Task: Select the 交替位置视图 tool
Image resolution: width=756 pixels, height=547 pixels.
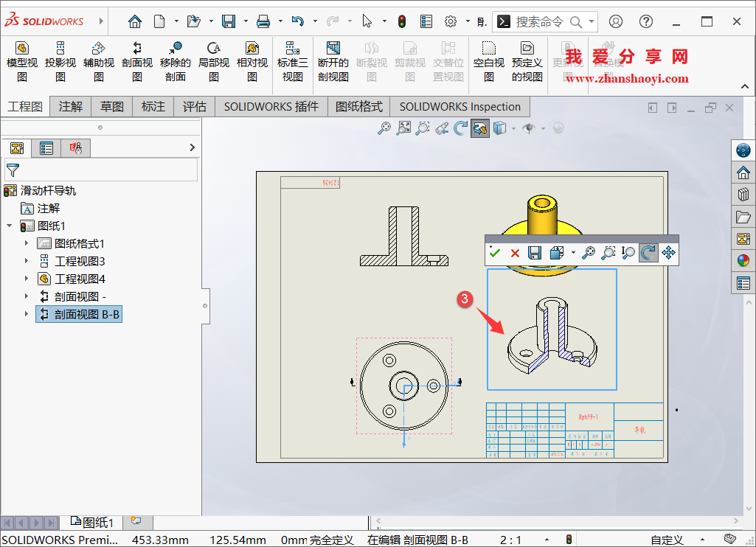Action: pos(448,60)
